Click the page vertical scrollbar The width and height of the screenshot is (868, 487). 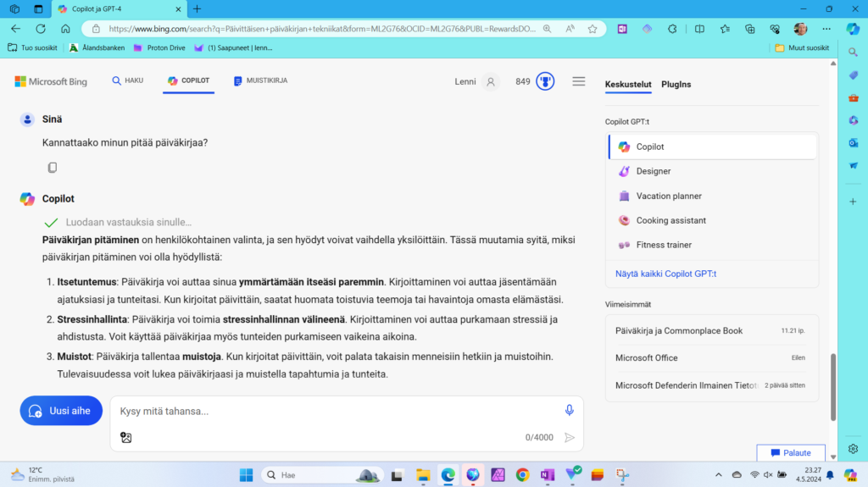point(833,387)
